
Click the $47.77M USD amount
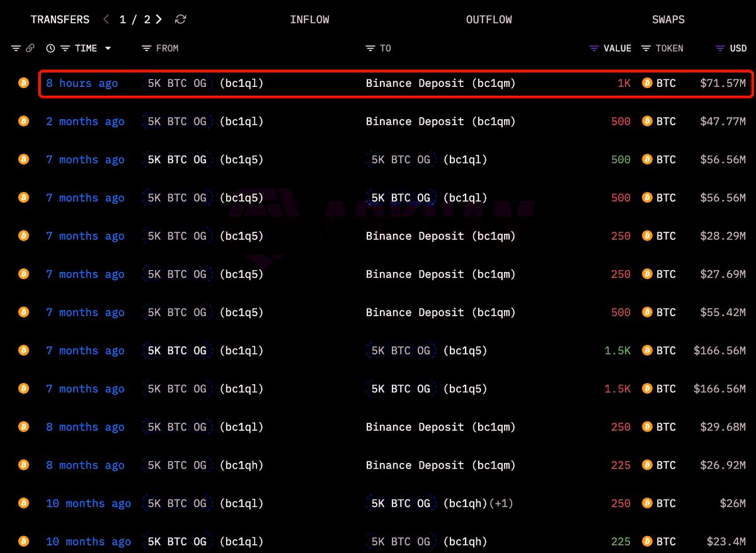pos(723,122)
